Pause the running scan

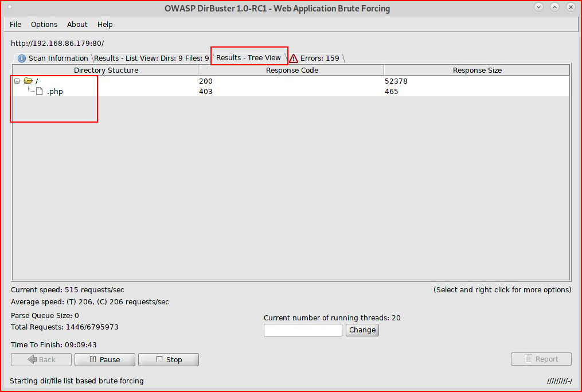coord(105,359)
